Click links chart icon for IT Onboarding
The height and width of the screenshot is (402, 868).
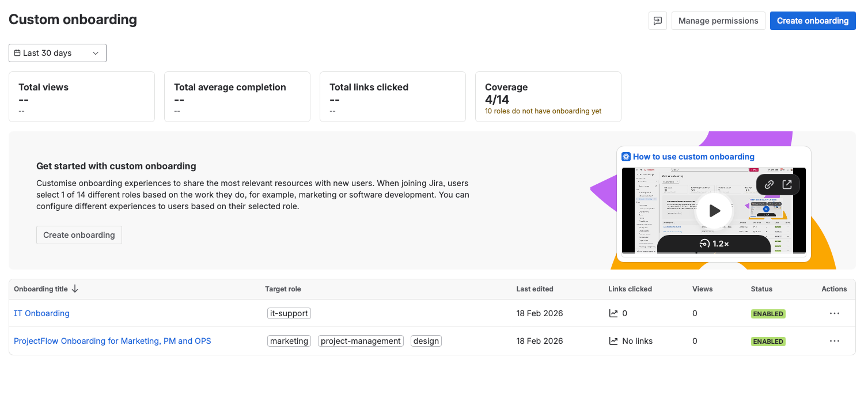(x=613, y=313)
